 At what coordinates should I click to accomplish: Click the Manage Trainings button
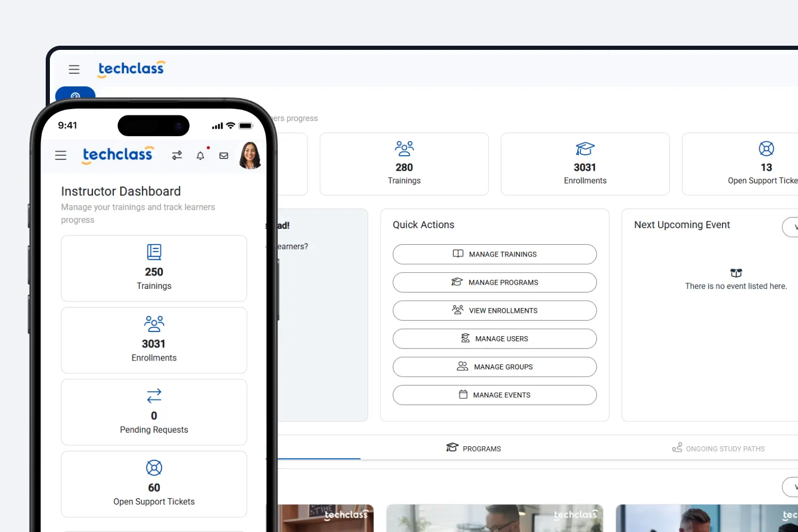coord(494,254)
